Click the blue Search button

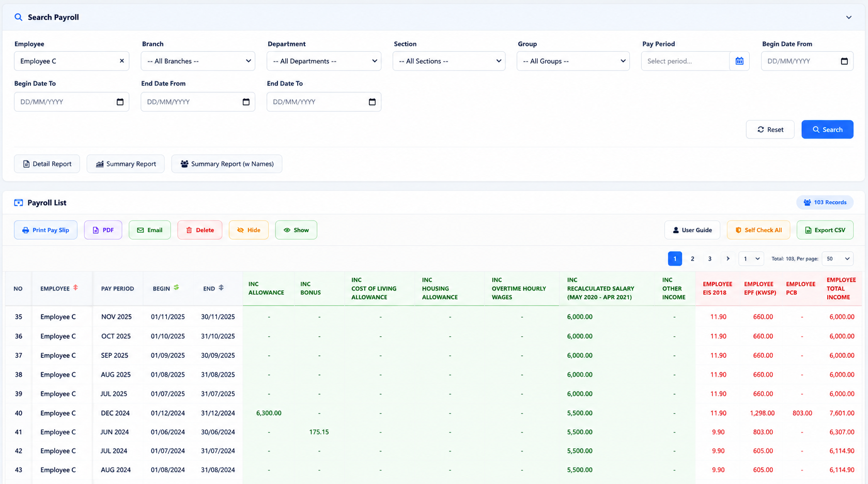(827, 129)
